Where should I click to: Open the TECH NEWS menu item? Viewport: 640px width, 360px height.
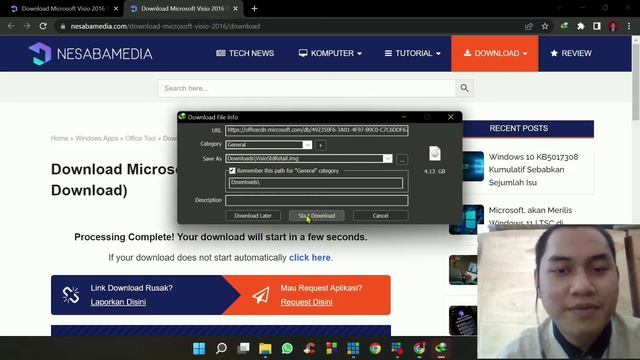tap(245, 53)
